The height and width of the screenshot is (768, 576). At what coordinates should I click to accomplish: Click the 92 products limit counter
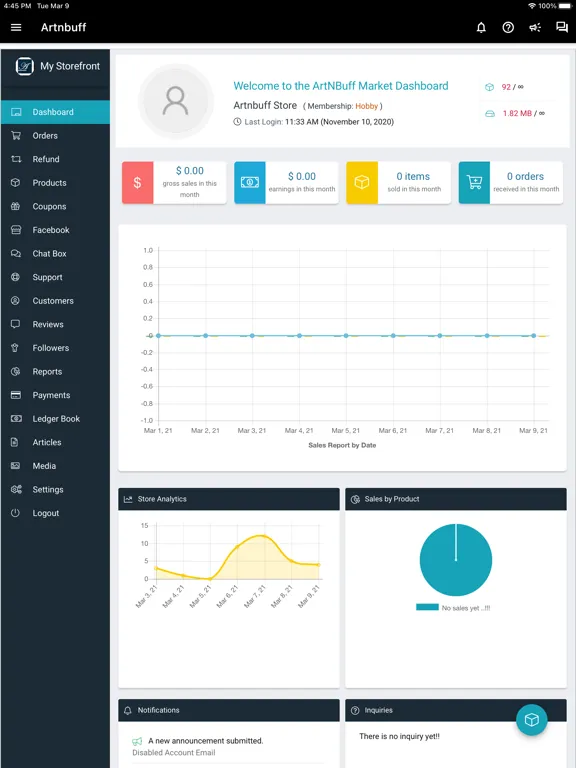[x=504, y=87]
